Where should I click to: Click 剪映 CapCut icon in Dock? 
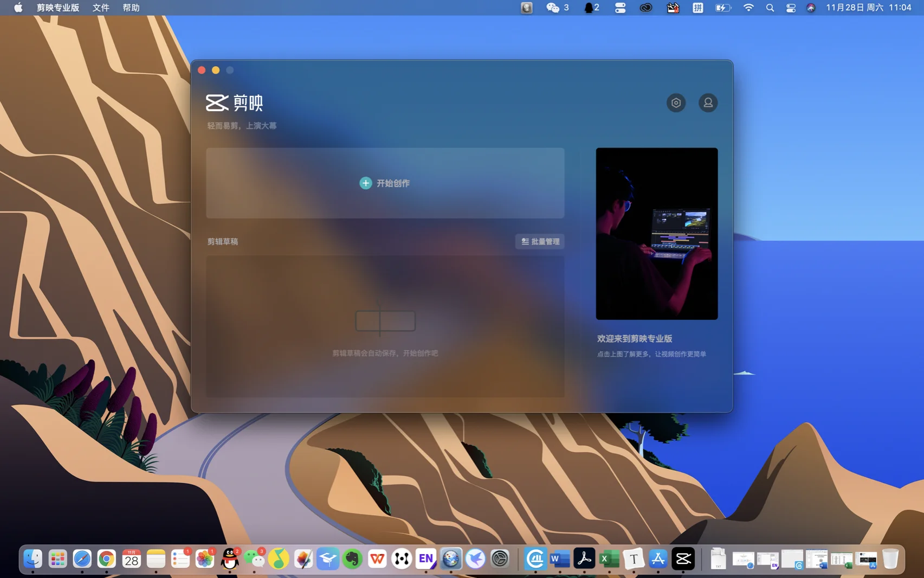click(x=683, y=558)
